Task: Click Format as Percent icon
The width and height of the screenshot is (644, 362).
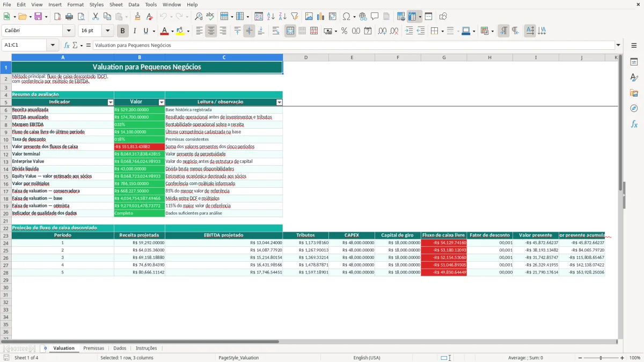Action: 344,31
